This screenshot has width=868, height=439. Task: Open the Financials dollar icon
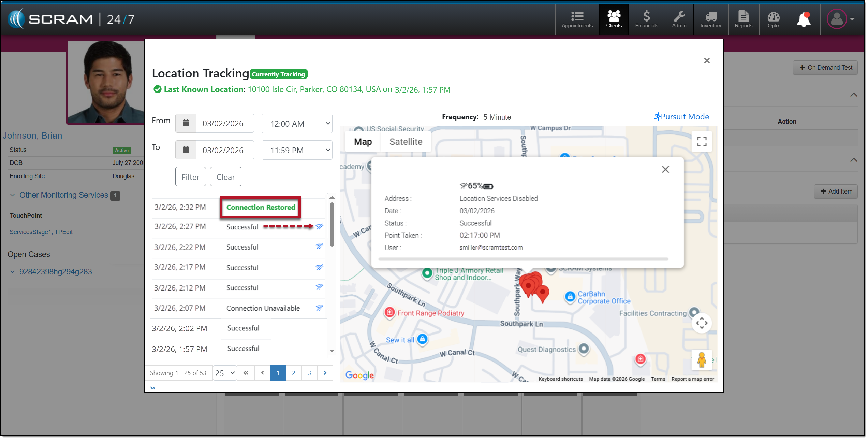647,19
